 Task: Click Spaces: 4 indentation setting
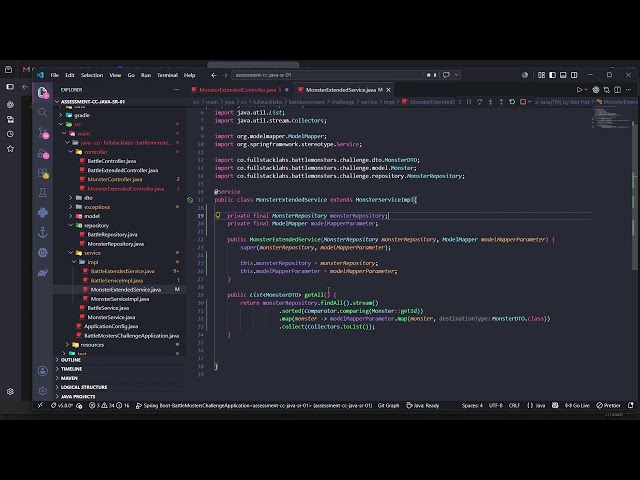[472, 405]
